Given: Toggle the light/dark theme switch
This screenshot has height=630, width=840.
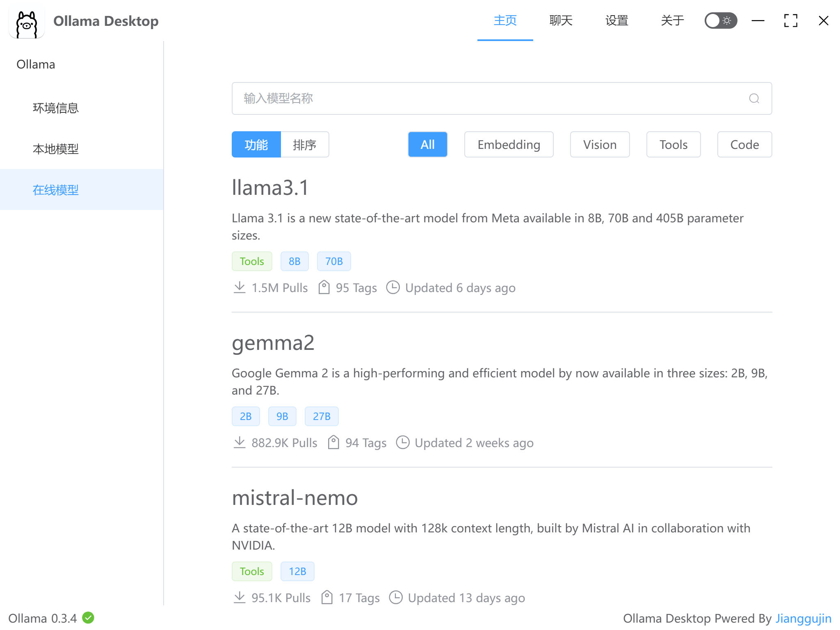Looking at the screenshot, I should point(721,21).
